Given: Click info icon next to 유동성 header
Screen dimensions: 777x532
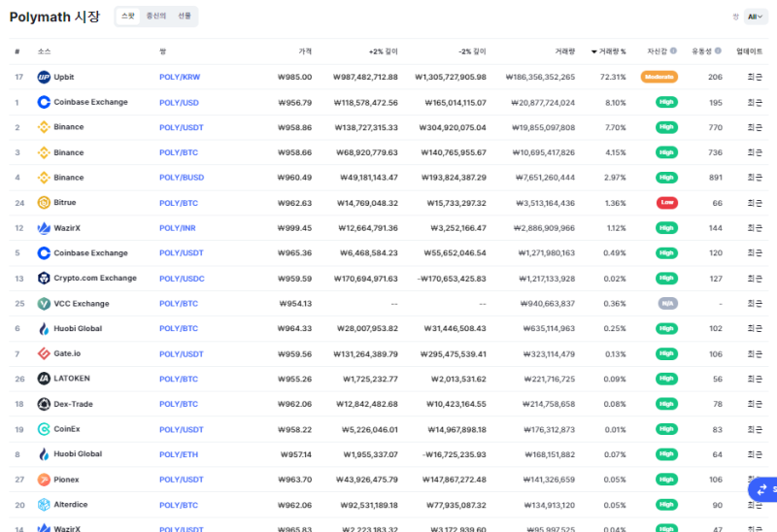Looking at the screenshot, I should point(718,51).
